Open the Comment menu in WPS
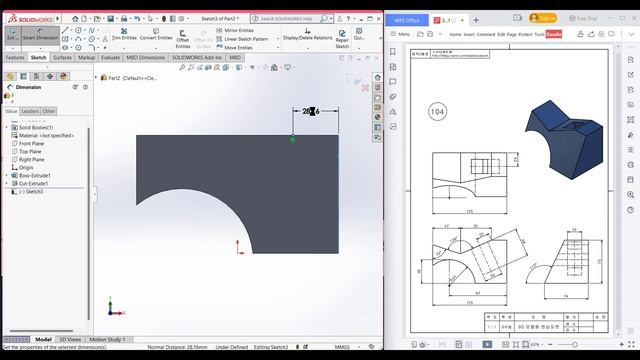Screen dimensions: 640x360 (486, 34)
